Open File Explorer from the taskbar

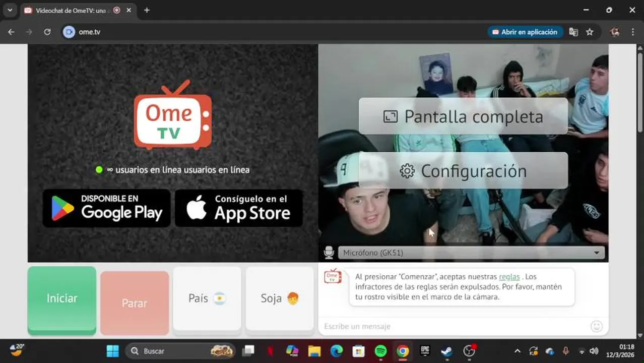coord(314,351)
